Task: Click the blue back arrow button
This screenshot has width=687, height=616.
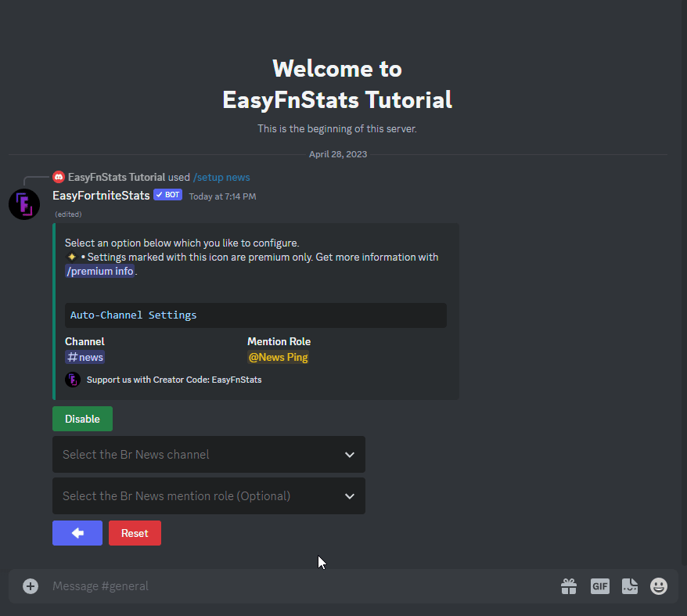Action: coord(77,533)
